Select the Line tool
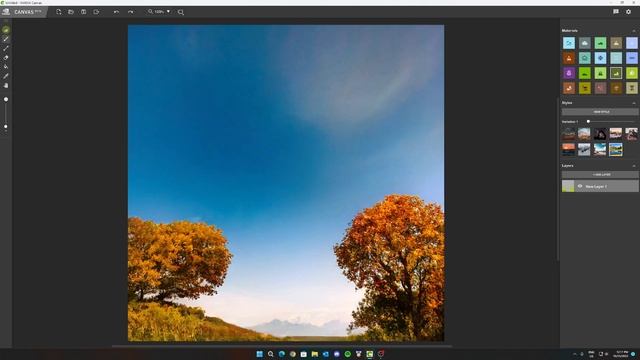The height and width of the screenshot is (360, 640). tap(6, 49)
